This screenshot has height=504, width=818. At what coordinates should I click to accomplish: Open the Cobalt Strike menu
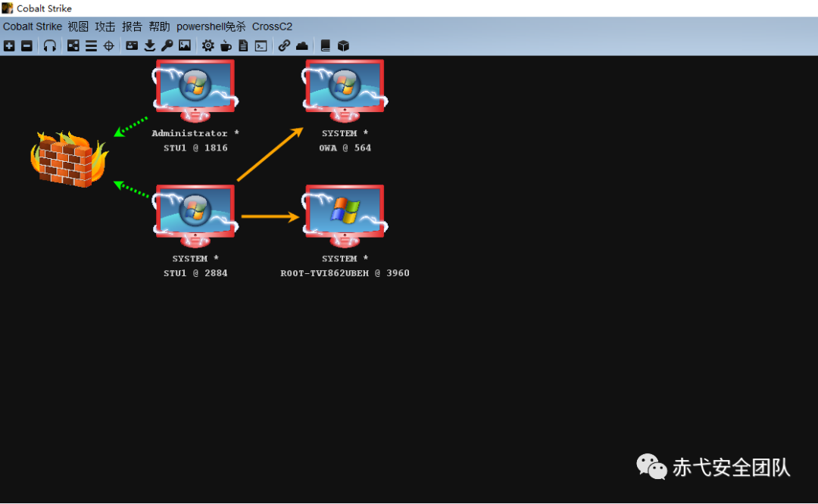click(33, 26)
